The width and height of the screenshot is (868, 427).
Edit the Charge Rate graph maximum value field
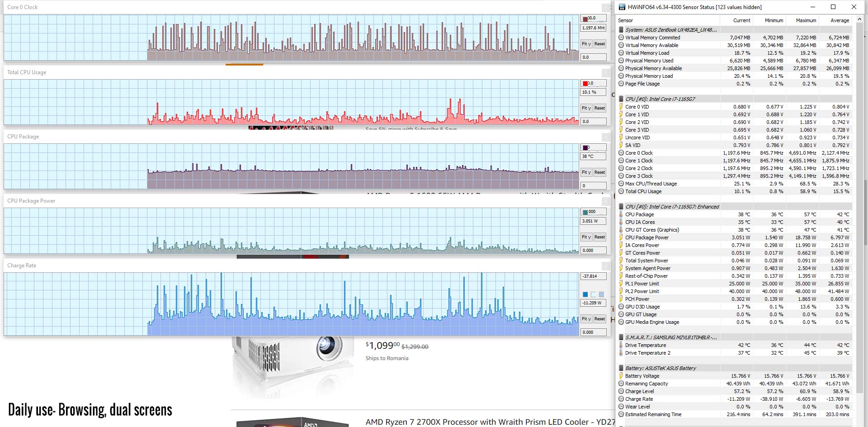(593, 276)
